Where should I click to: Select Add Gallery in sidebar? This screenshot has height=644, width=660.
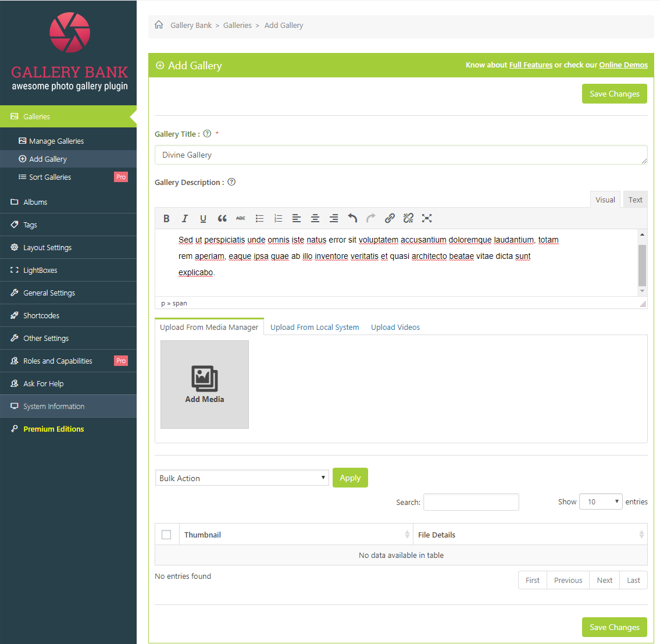68,159
